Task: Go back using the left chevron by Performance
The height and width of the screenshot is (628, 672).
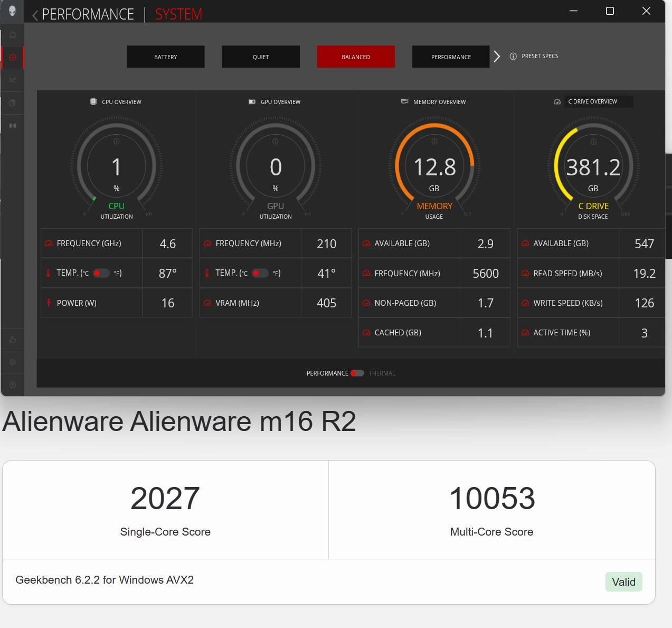Action: click(35, 15)
